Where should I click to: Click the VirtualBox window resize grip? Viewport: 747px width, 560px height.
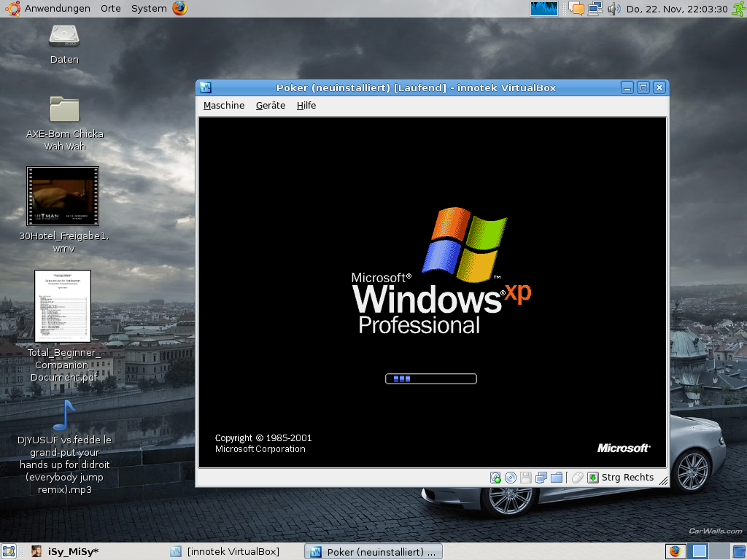[x=662, y=481]
